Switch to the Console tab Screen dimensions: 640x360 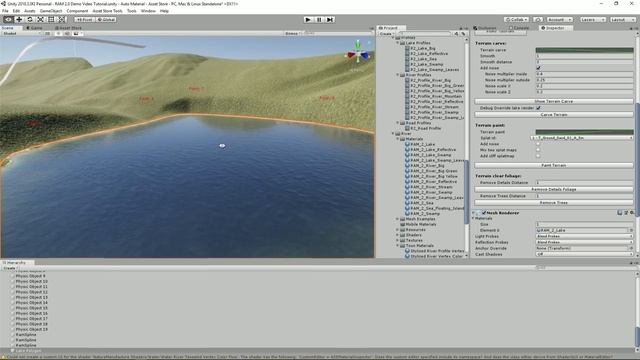(519, 28)
